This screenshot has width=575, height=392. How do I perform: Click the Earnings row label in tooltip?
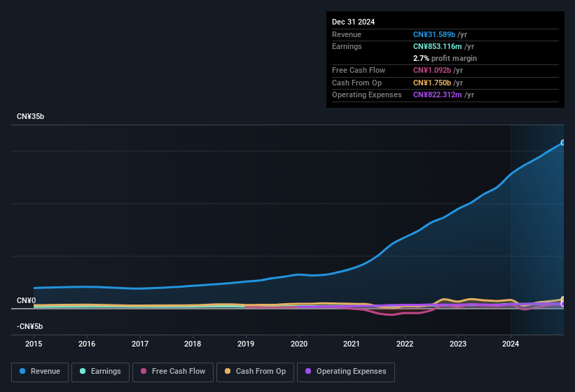(347, 46)
